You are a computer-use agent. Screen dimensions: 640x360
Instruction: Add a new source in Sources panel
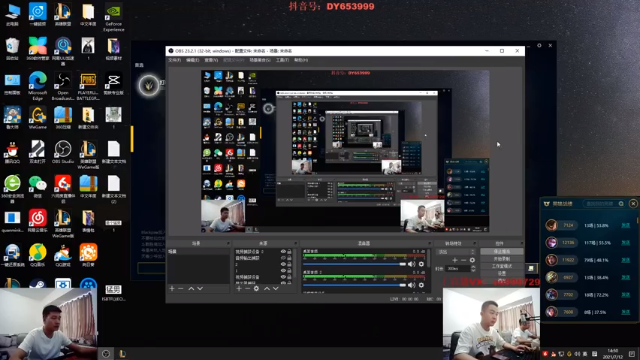[x=239, y=289]
